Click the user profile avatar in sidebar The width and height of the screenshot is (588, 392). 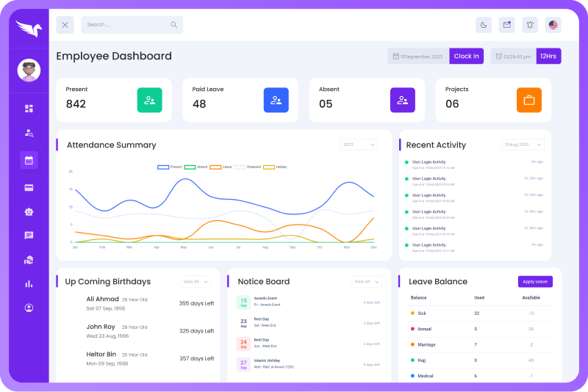[29, 70]
